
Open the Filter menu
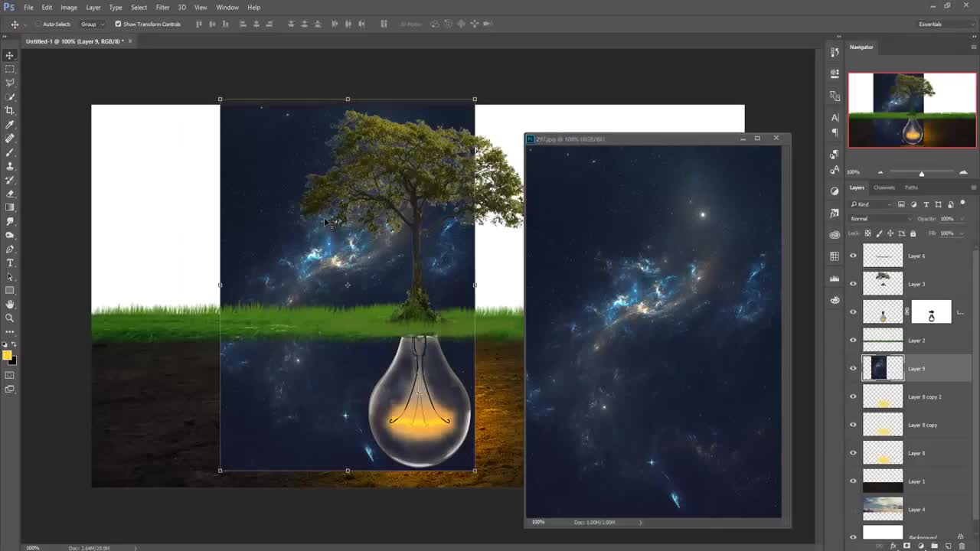(162, 7)
